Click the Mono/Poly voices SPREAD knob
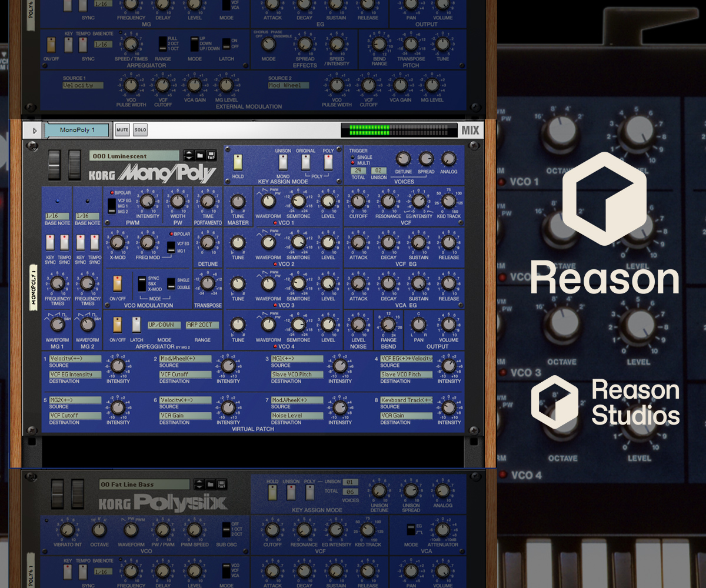Image resolution: width=706 pixels, height=588 pixels. point(425,159)
